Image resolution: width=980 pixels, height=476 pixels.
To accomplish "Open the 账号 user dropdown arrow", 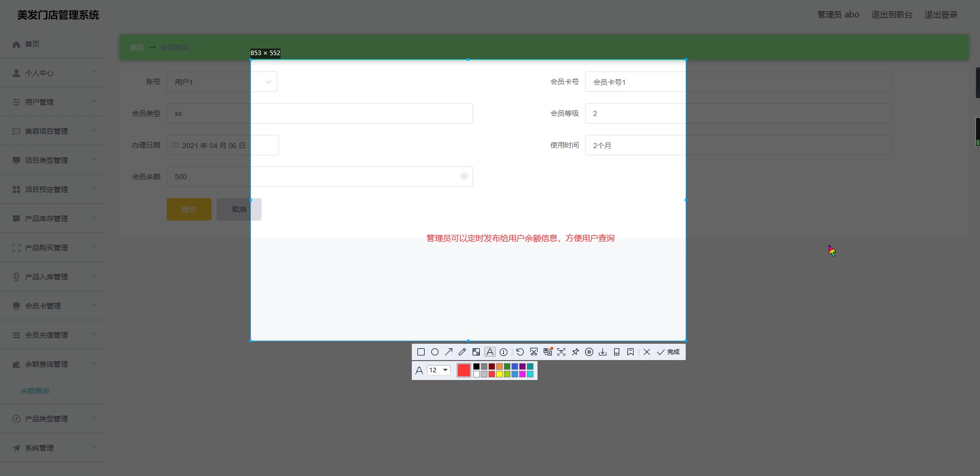I will [x=268, y=82].
